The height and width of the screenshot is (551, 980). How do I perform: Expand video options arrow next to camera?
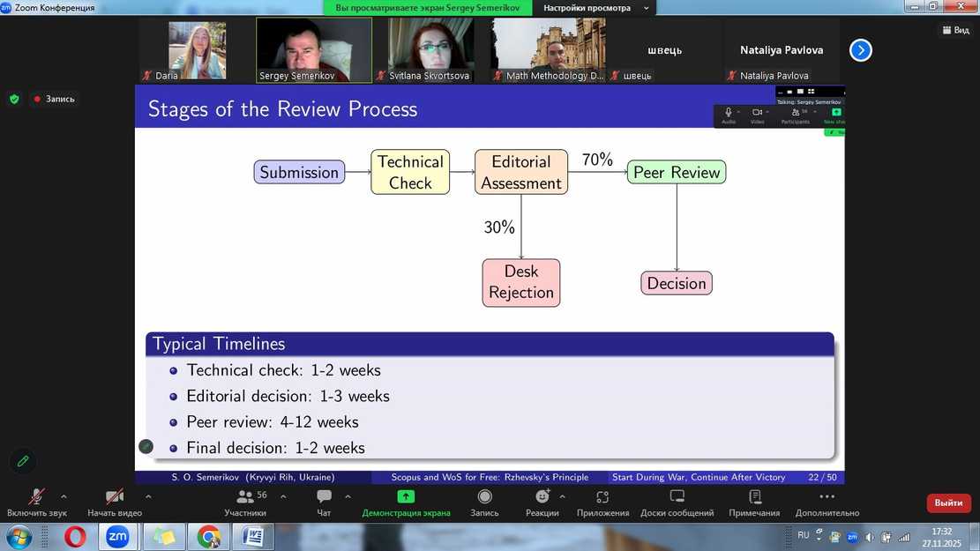click(x=148, y=496)
